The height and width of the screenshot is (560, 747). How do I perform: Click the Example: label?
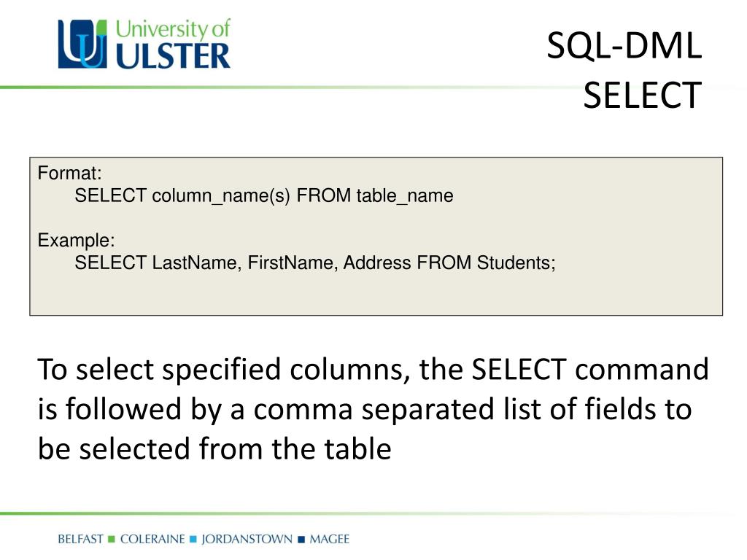point(76,241)
